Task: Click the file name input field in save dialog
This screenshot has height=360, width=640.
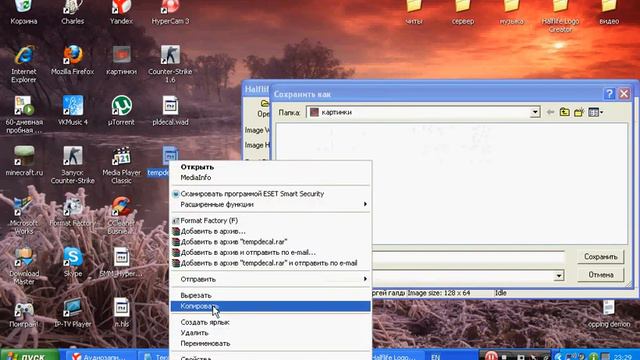Action: click(x=468, y=257)
